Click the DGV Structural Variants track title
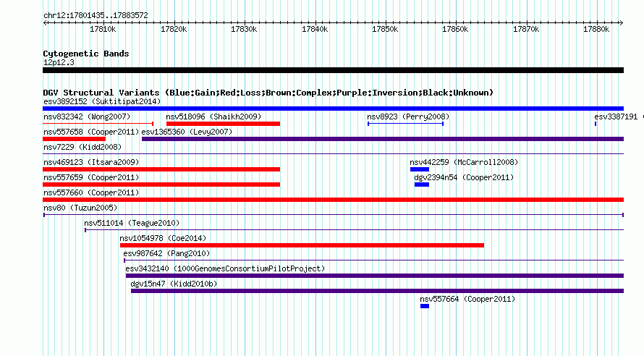 pyautogui.click(x=268, y=93)
